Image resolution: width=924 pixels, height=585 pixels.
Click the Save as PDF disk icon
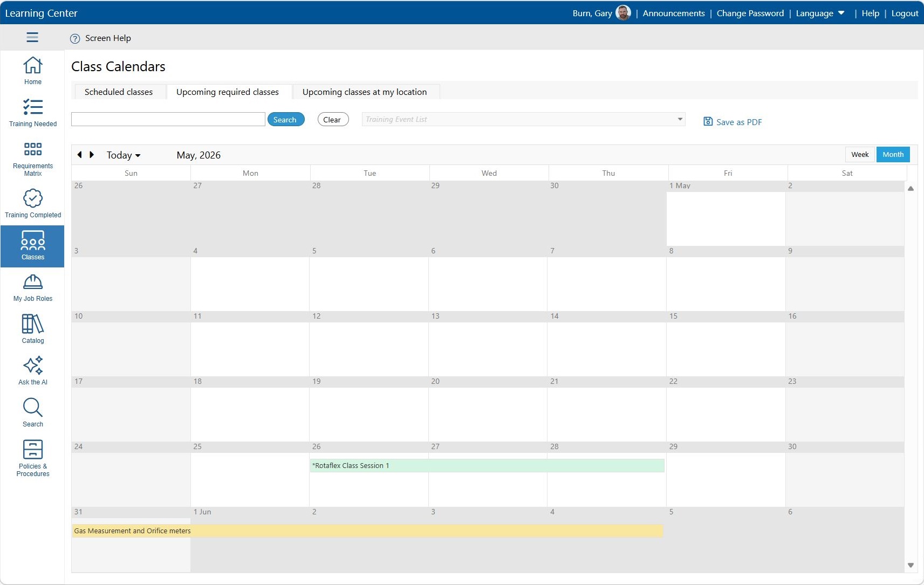[x=708, y=121]
